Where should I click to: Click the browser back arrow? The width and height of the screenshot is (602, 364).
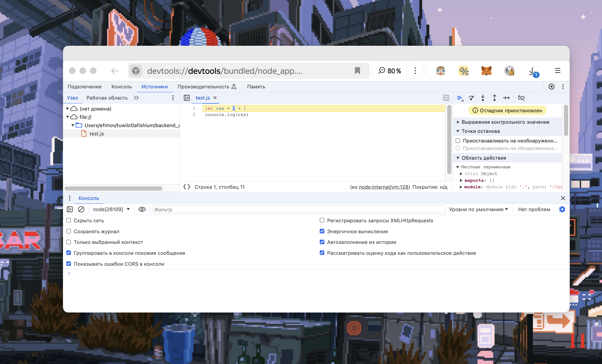115,71
